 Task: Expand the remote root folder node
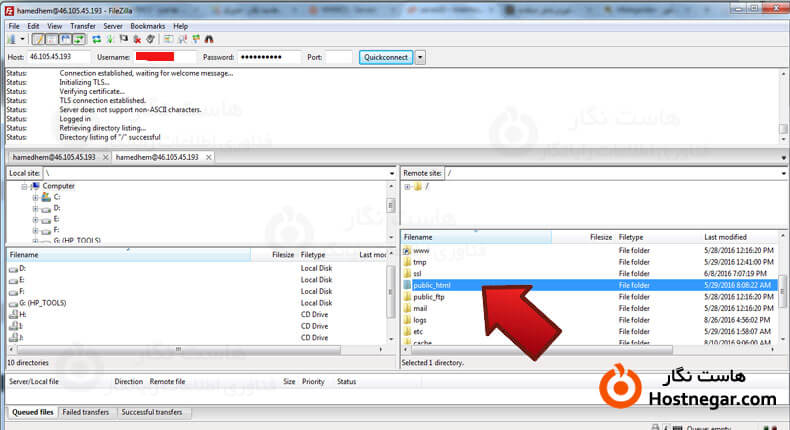[x=407, y=187]
